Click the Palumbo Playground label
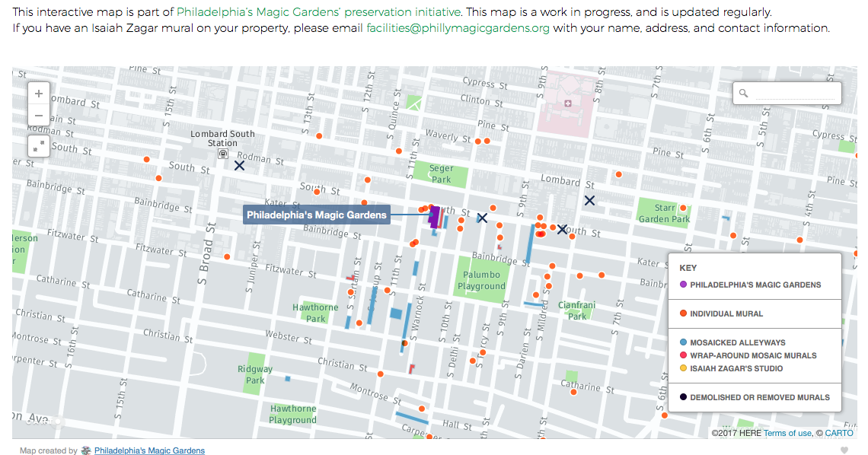The image size is (868, 455). [481, 280]
